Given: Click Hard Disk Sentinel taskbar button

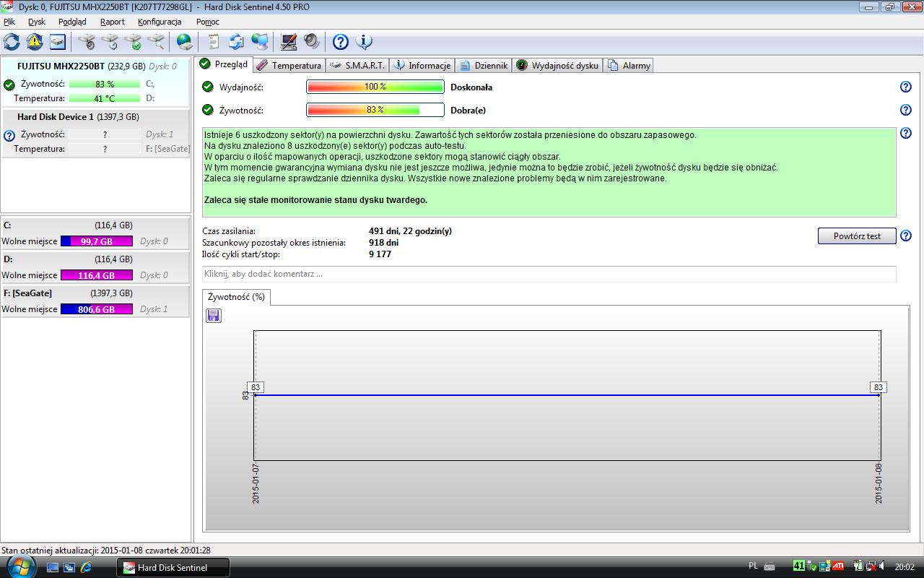Looking at the screenshot, I should pos(173,568).
